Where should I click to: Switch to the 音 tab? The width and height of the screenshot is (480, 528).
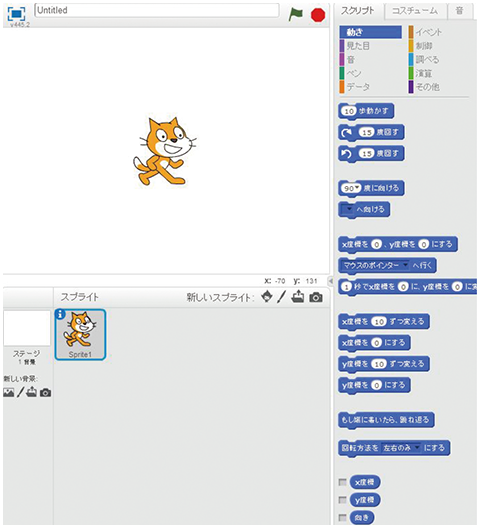pos(459,11)
